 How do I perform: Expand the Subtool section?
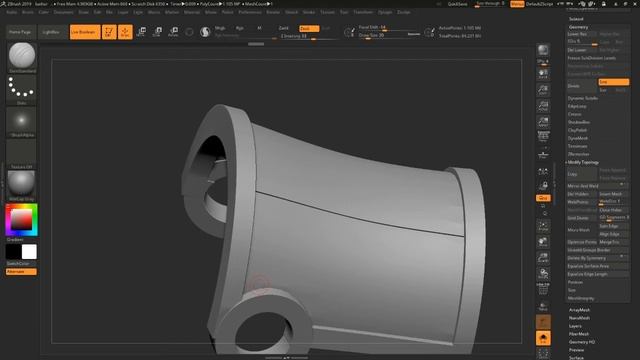(x=576, y=19)
